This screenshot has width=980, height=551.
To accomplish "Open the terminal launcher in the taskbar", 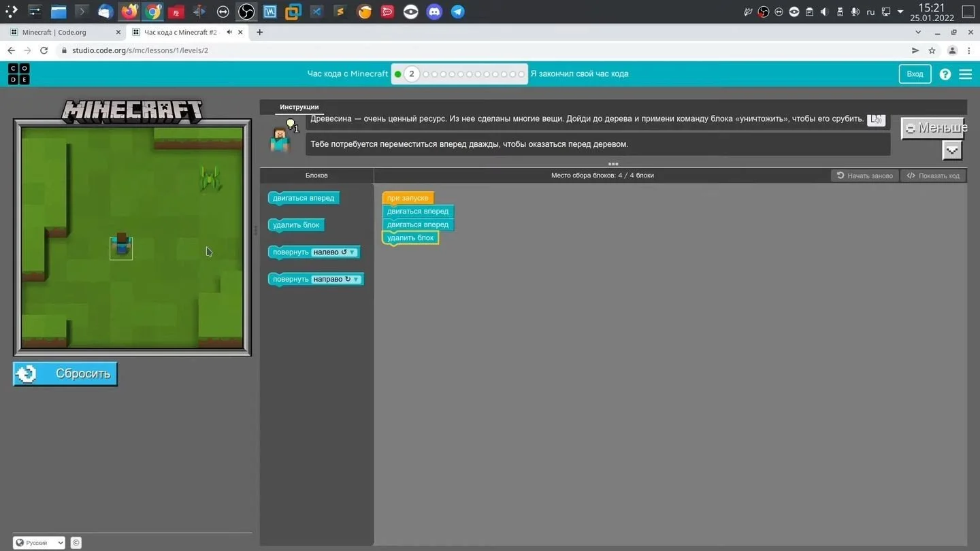I will (x=82, y=12).
